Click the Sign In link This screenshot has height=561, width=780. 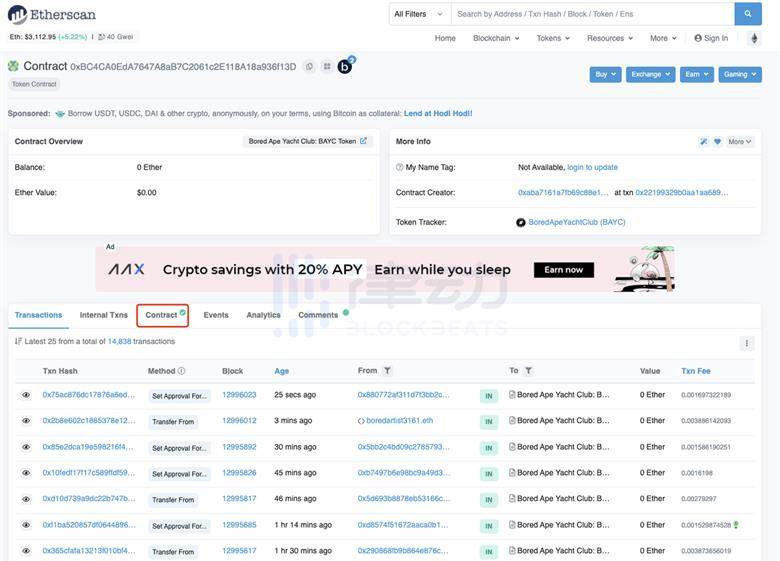coord(711,38)
